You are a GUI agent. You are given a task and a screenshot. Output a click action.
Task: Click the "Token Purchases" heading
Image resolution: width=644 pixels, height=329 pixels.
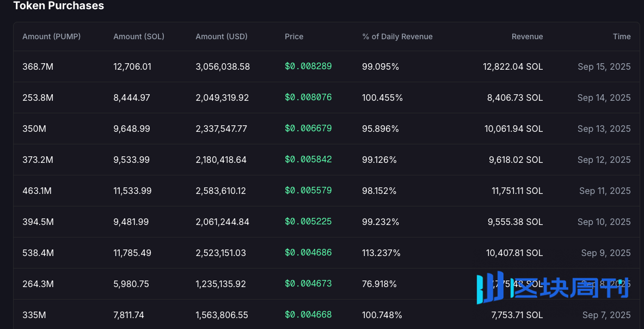coord(59,6)
